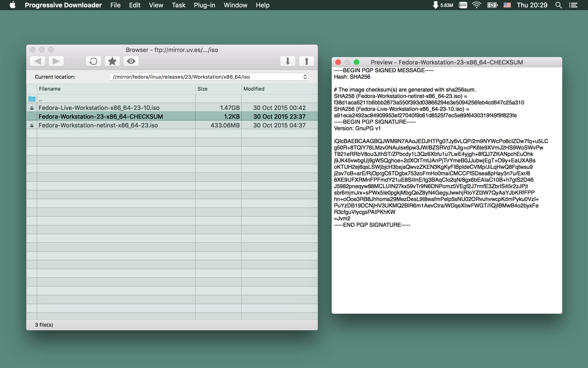Click the 1.2KB size cell

(x=232, y=116)
